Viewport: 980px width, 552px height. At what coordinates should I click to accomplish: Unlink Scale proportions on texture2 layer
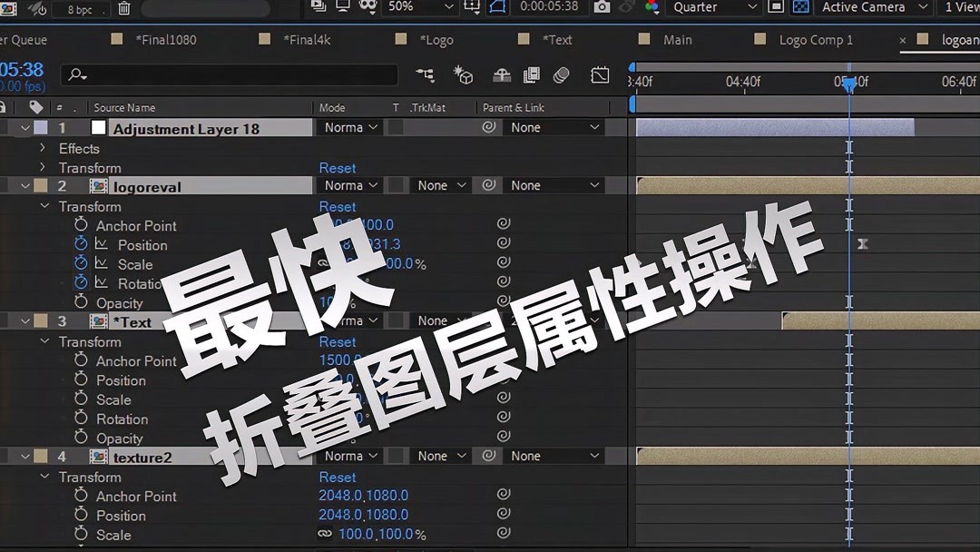click(326, 535)
